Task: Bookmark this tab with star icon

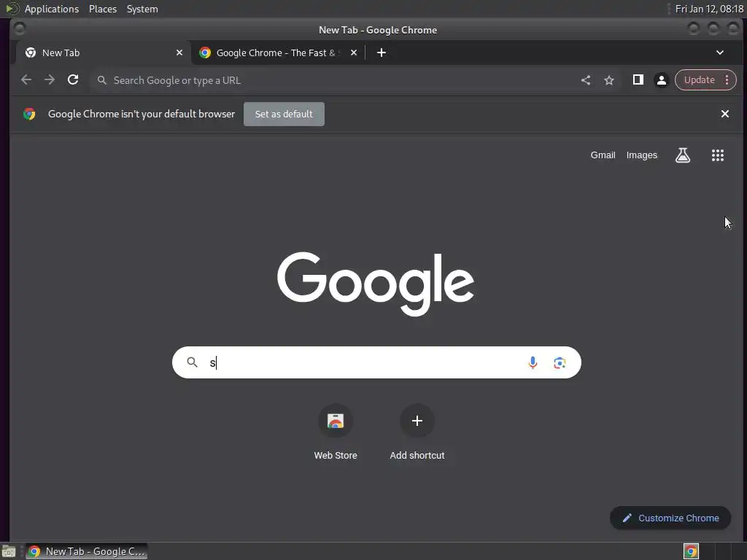Action: click(x=609, y=80)
